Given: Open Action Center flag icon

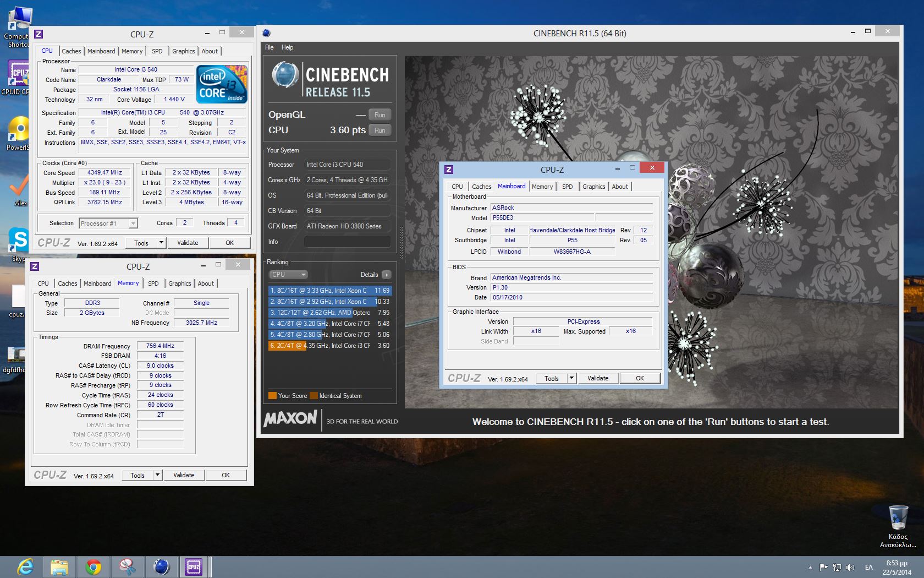Looking at the screenshot, I should pos(823,568).
